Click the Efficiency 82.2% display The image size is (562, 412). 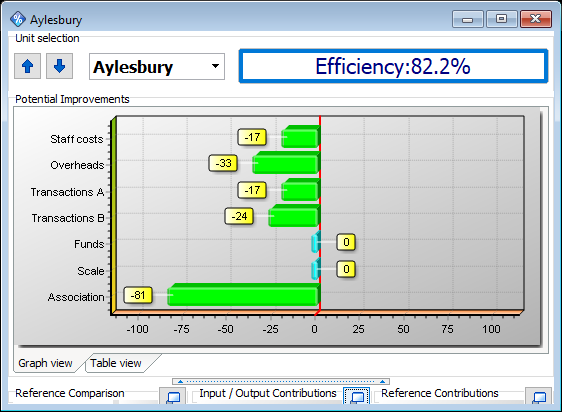[x=393, y=66]
